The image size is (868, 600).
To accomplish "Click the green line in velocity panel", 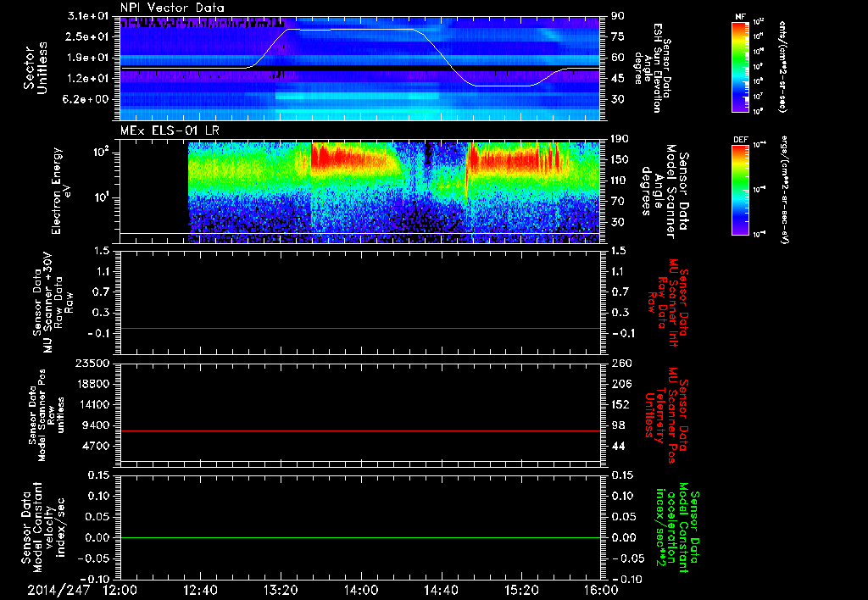I will pos(360,537).
